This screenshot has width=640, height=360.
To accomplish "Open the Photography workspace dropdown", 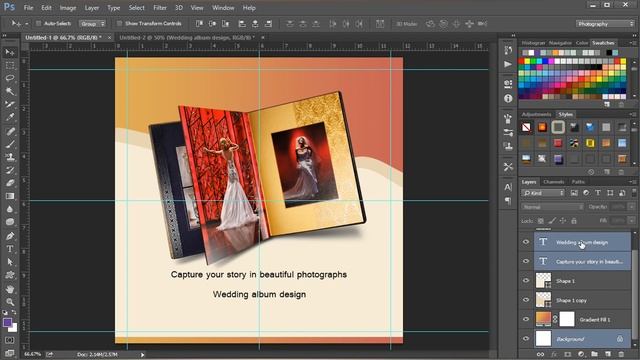I will coord(605,24).
